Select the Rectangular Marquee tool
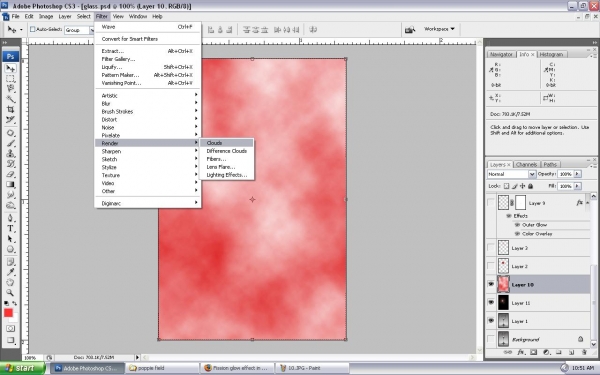The width and height of the screenshot is (600, 375). 10,79
